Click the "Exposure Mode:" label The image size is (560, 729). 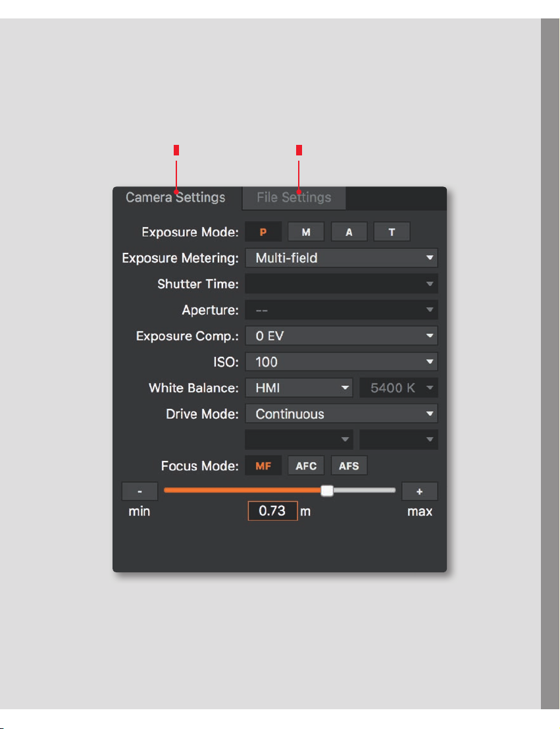tap(190, 232)
